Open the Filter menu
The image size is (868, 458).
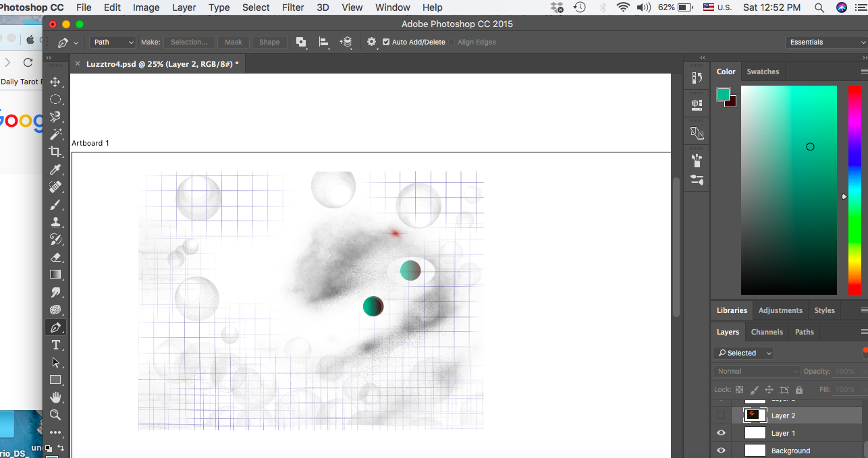(x=293, y=7)
